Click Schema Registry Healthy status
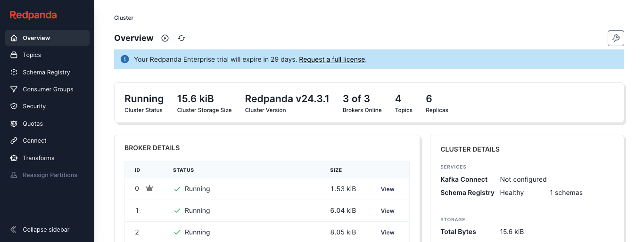644x242 pixels. pos(512,193)
